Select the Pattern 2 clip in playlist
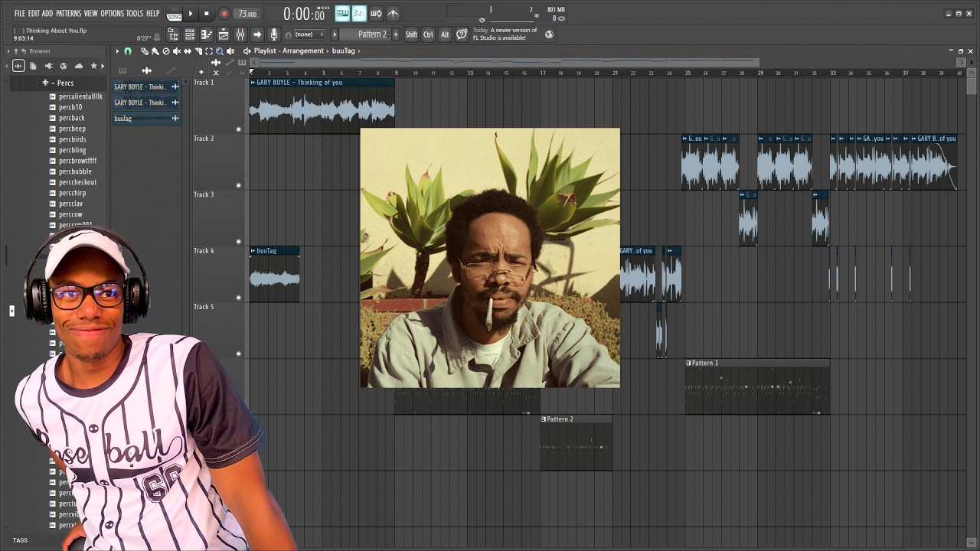The height and width of the screenshot is (551, 980). [576, 442]
